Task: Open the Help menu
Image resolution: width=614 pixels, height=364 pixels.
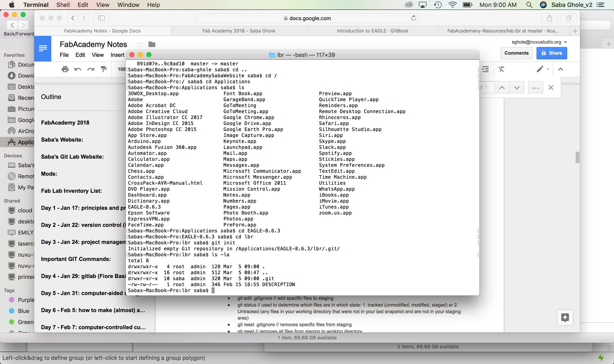Action: tap(153, 5)
